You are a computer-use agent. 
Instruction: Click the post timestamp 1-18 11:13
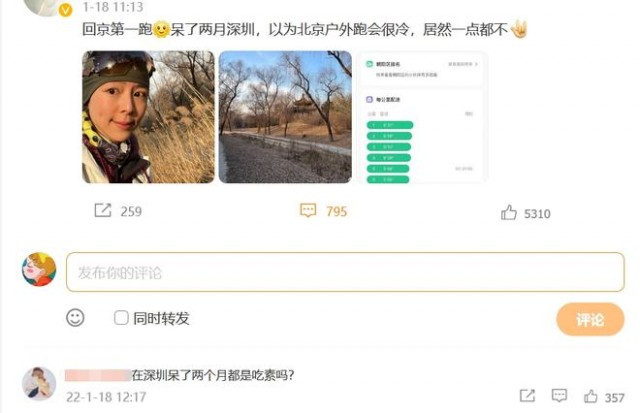113,7
